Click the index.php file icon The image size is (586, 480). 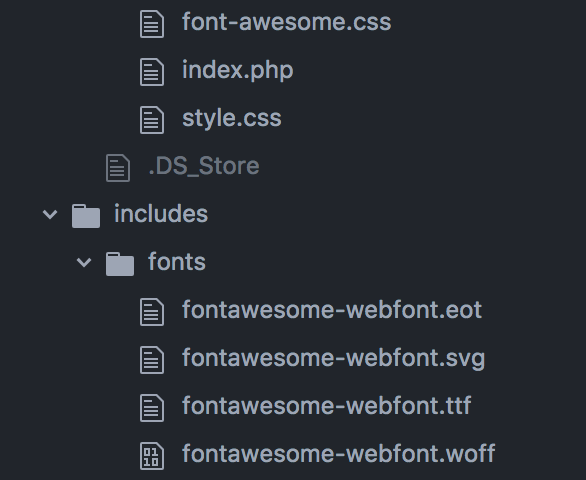click(152, 72)
